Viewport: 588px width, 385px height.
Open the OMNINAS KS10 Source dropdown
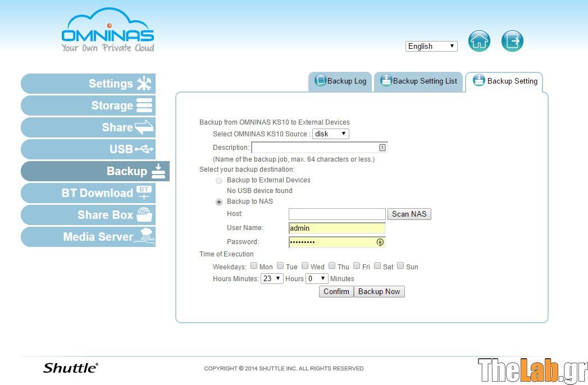[331, 134]
